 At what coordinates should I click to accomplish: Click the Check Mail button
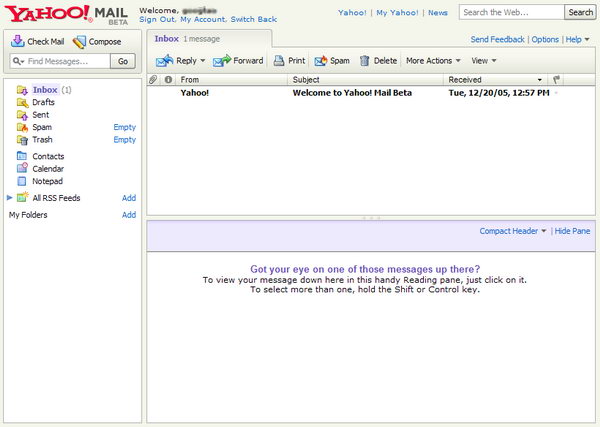(x=37, y=42)
